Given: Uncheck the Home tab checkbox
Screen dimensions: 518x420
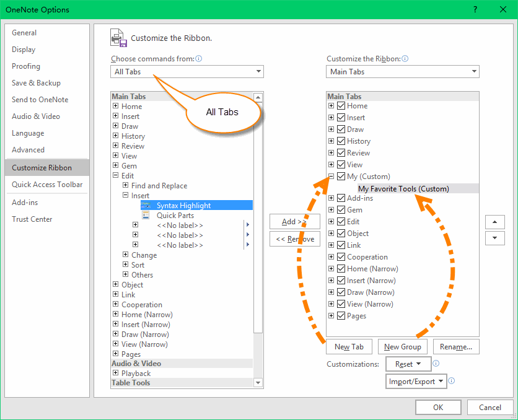Looking at the screenshot, I should tap(341, 106).
